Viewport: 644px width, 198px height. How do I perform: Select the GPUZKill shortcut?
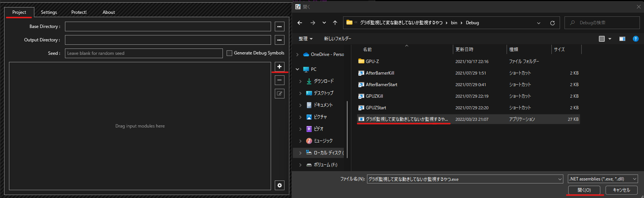(x=468, y=96)
